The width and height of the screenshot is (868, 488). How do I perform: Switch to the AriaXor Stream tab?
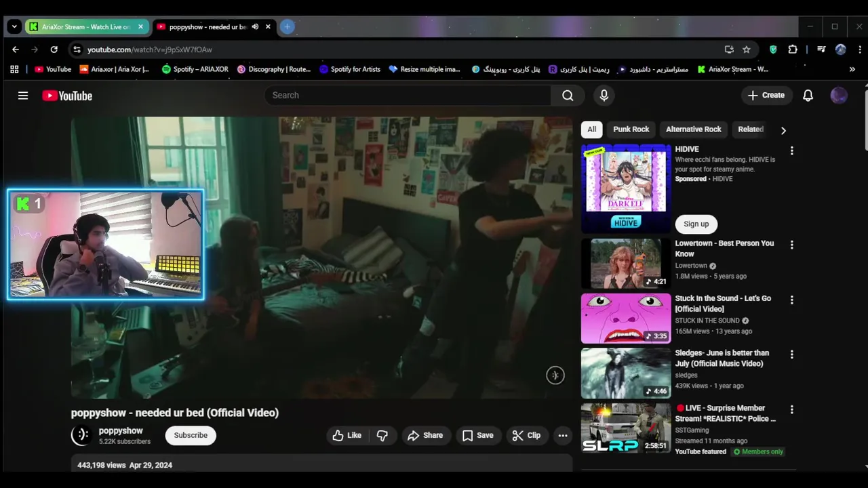[x=87, y=27]
